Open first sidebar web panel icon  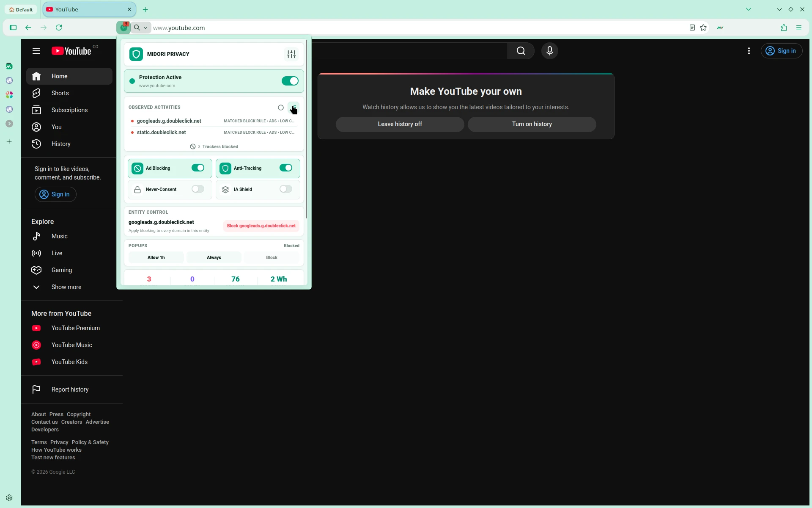(9, 66)
